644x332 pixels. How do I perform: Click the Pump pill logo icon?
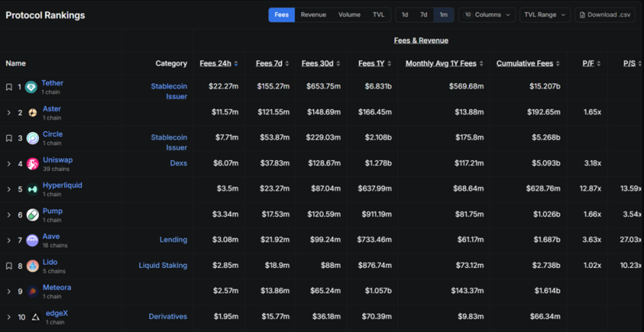[x=33, y=215]
